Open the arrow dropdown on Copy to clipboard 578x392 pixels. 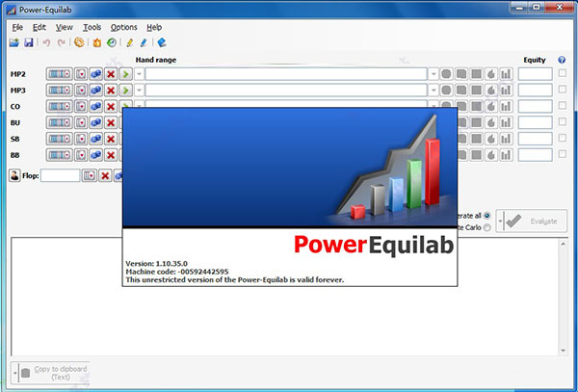click(x=14, y=373)
